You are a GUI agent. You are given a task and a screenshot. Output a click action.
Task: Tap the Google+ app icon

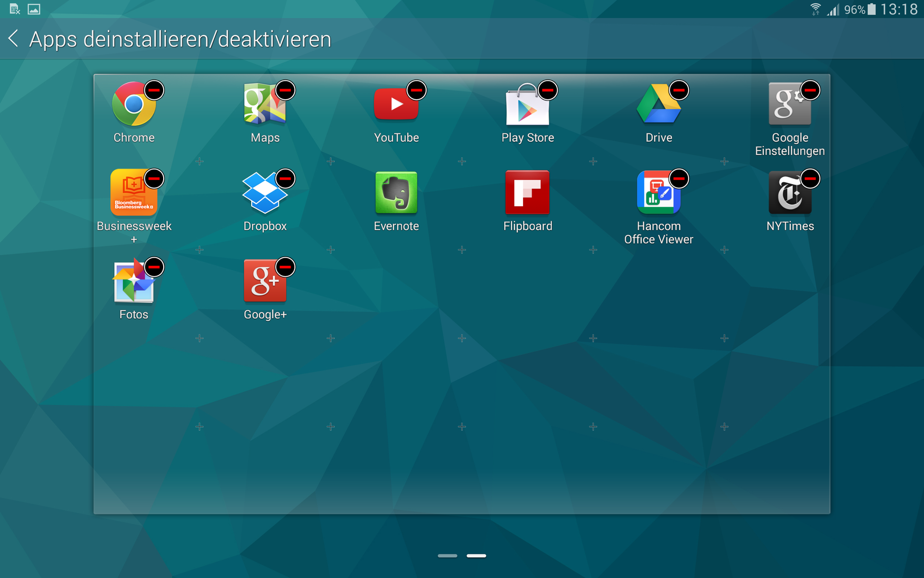tap(265, 281)
